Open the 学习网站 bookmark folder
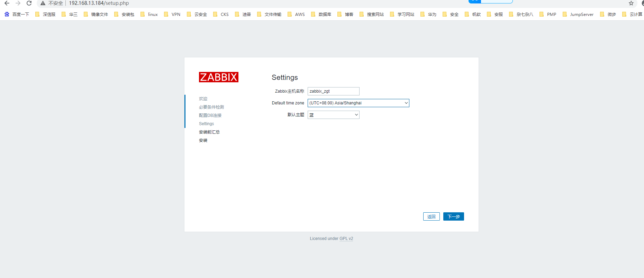The image size is (644, 278). [x=402, y=14]
